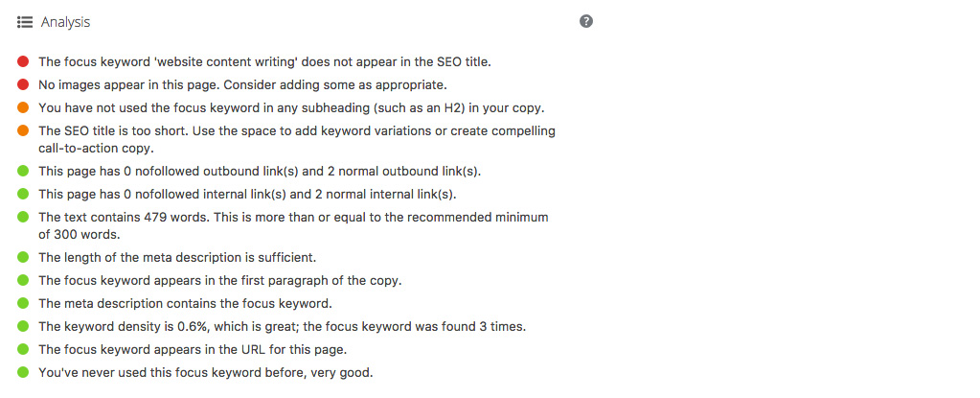Click green dot beside internal links result
This screenshot has height=398, width=980.
click(23, 194)
